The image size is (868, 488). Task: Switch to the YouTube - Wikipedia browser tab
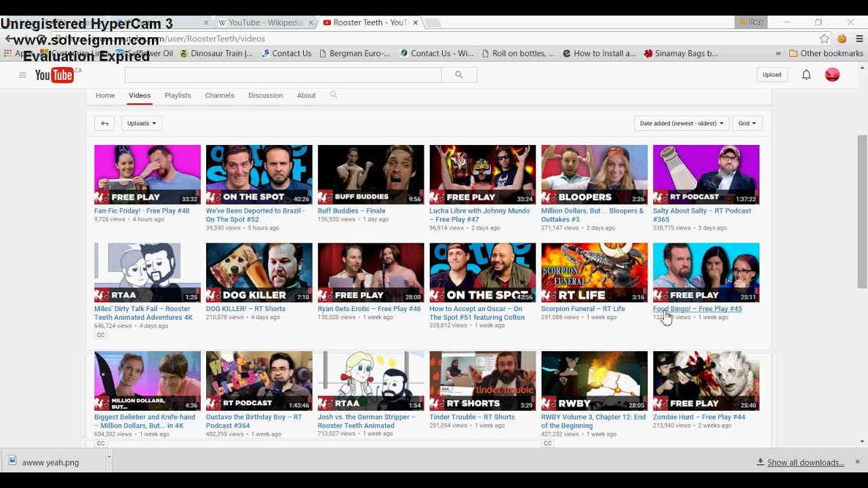pos(264,22)
